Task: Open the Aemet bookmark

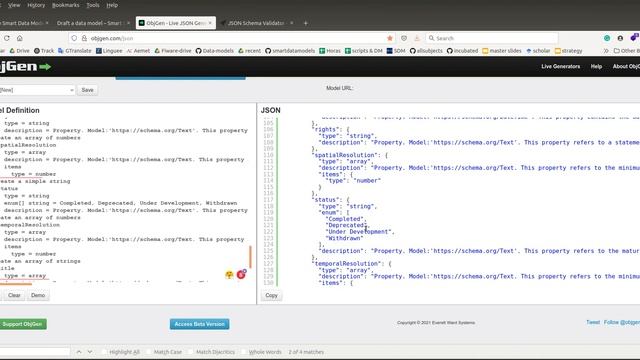Action: [138, 51]
